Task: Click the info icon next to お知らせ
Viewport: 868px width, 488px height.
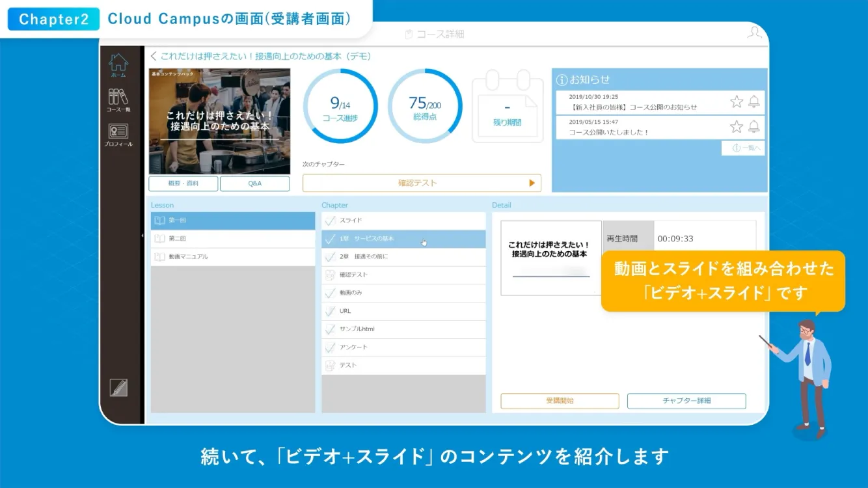Action: coord(562,80)
